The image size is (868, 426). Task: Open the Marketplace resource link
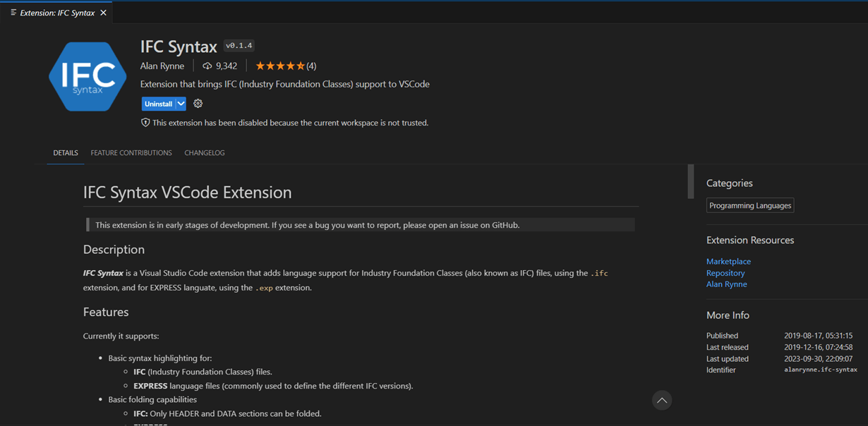(x=728, y=262)
